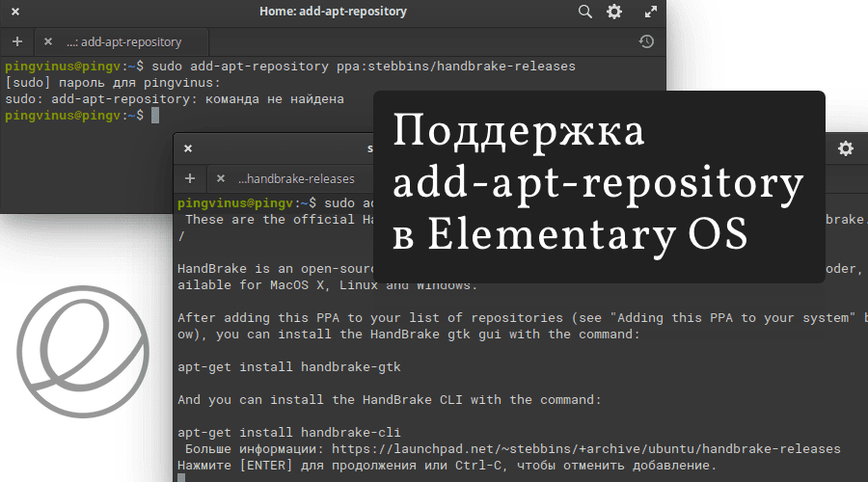
Task: Open settings gear in add-apt-repository terminal window
Action: click(614, 12)
